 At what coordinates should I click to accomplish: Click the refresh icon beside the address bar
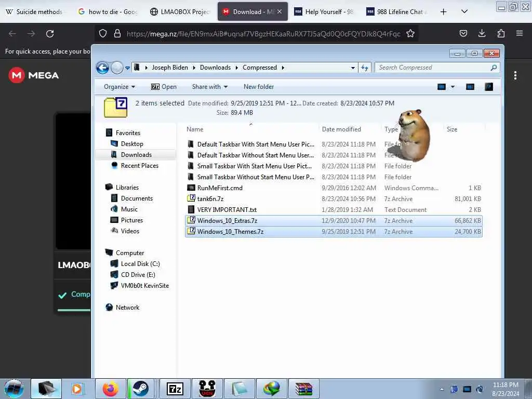point(365,68)
